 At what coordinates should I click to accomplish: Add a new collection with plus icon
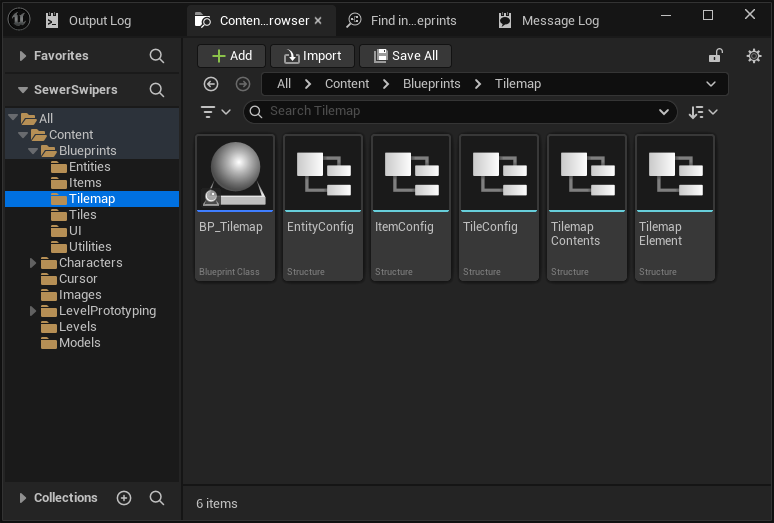tap(124, 498)
